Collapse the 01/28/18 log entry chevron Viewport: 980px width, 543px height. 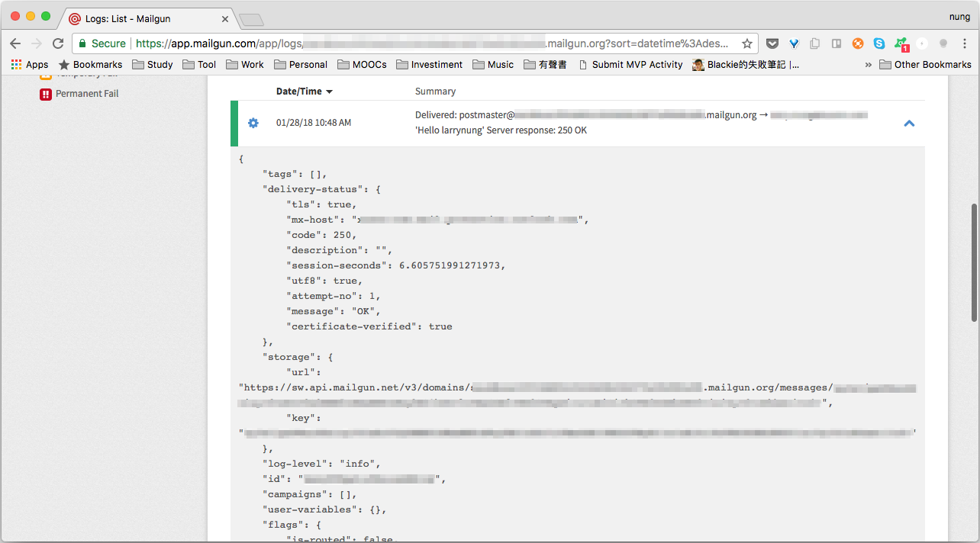909,123
